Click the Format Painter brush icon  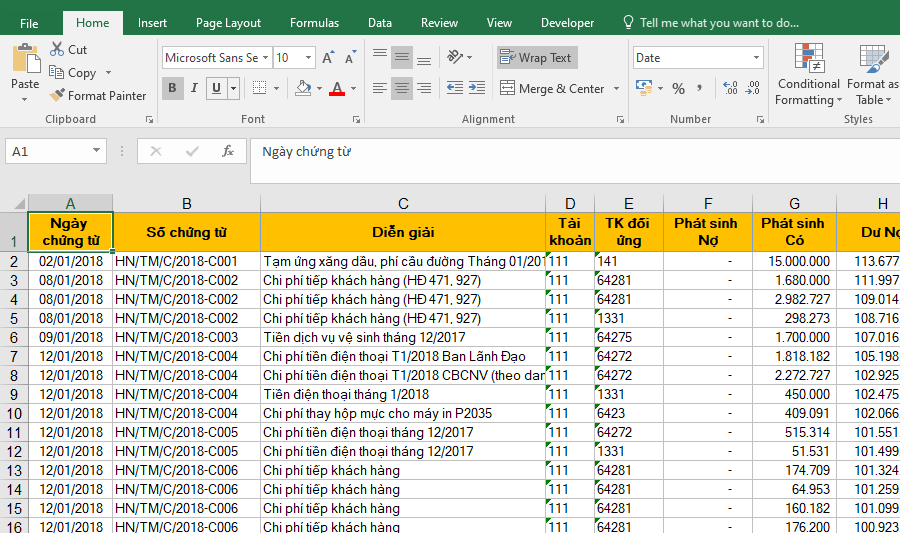(x=57, y=96)
